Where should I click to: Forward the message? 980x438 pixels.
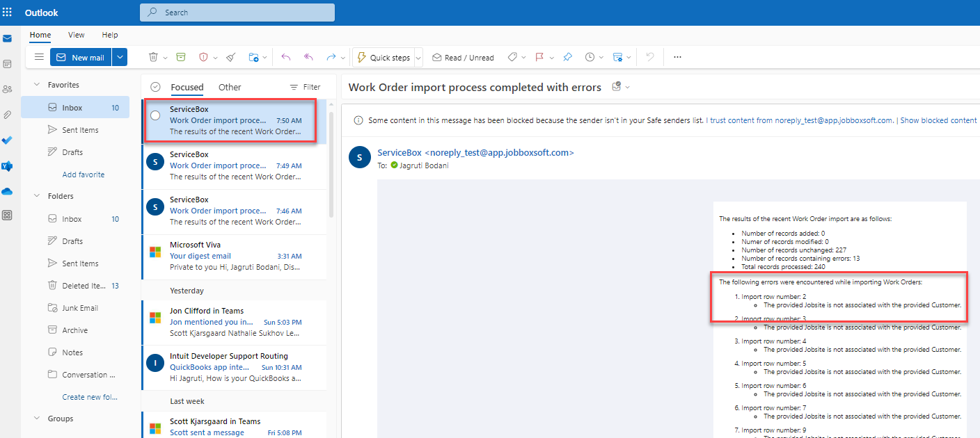coord(331,58)
